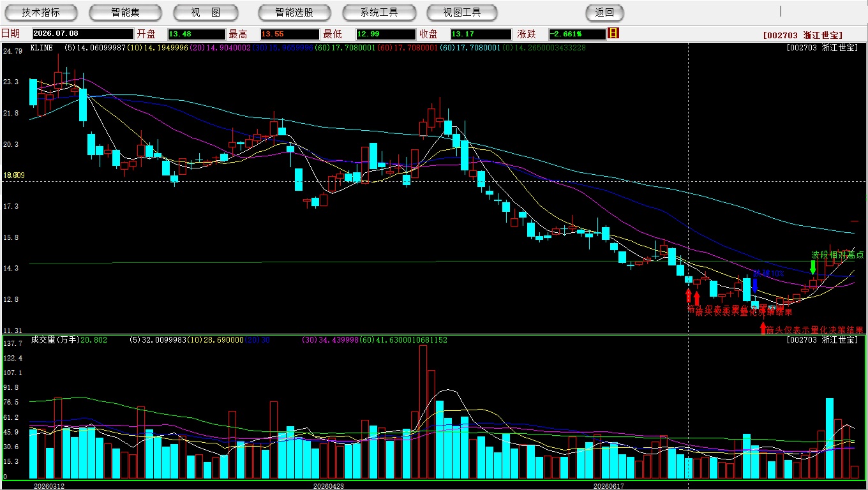Click the KLINE indicator label
The image size is (868, 490).
point(41,48)
